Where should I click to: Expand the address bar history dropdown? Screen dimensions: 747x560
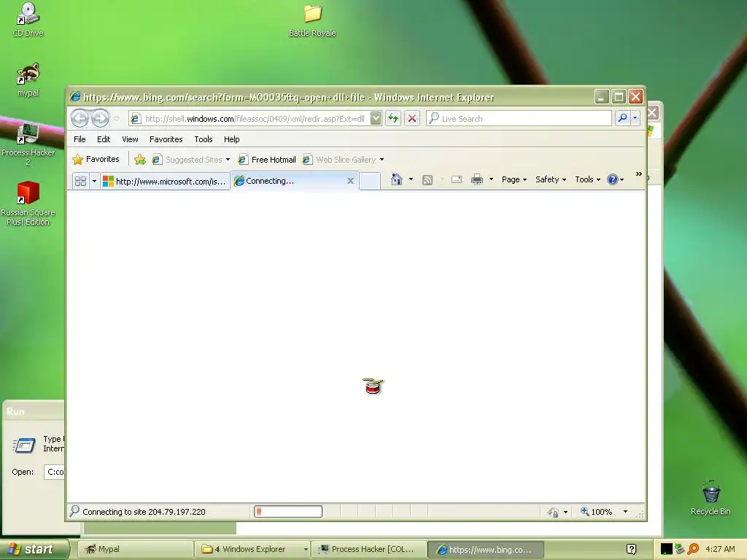376,118
